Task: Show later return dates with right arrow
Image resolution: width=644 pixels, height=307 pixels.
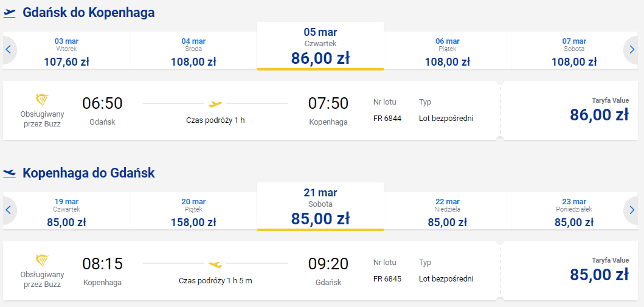Action: pos(632,210)
